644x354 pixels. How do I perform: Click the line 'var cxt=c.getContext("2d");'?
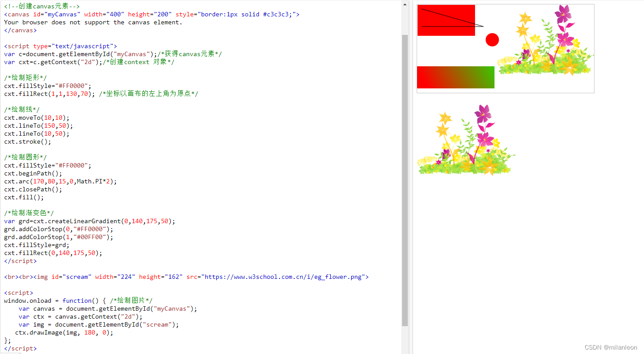point(53,62)
